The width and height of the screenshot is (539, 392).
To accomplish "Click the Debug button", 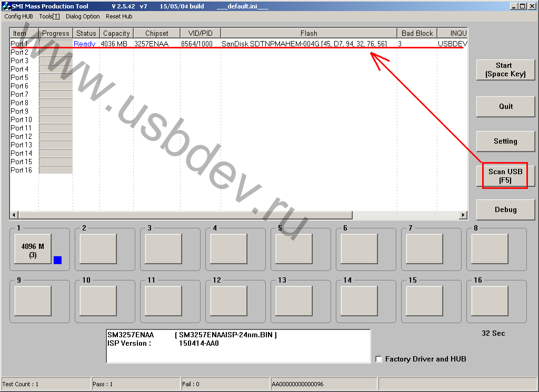I will coord(505,209).
